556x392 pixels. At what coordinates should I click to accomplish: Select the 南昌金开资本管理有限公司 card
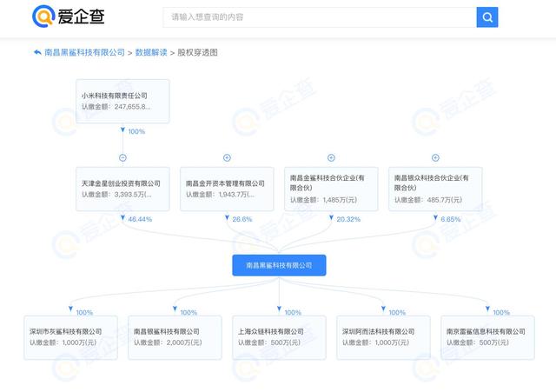pos(227,189)
